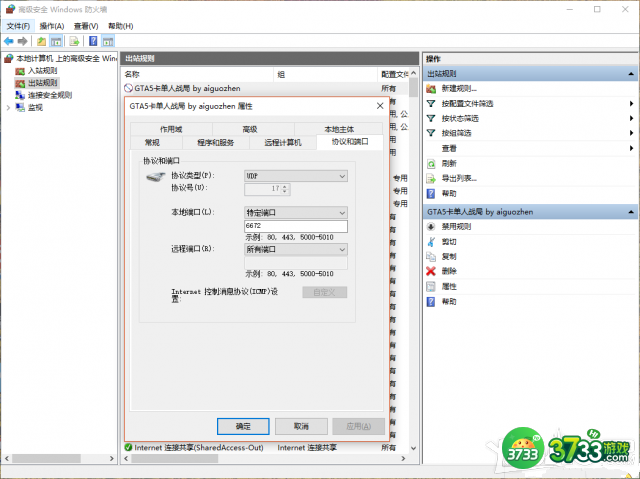Click 刷新 in actions pane

[x=449, y=164]
